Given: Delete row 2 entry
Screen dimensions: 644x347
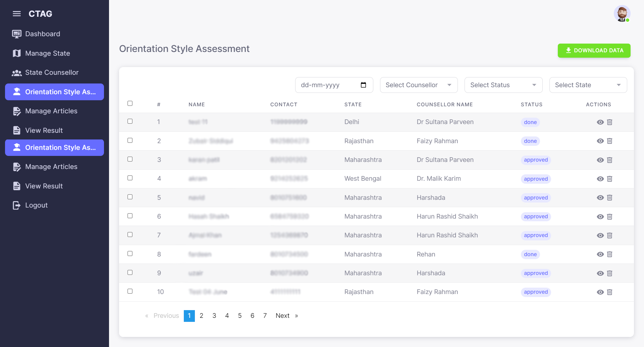Looking at the screenshot, I should point(610,141).
